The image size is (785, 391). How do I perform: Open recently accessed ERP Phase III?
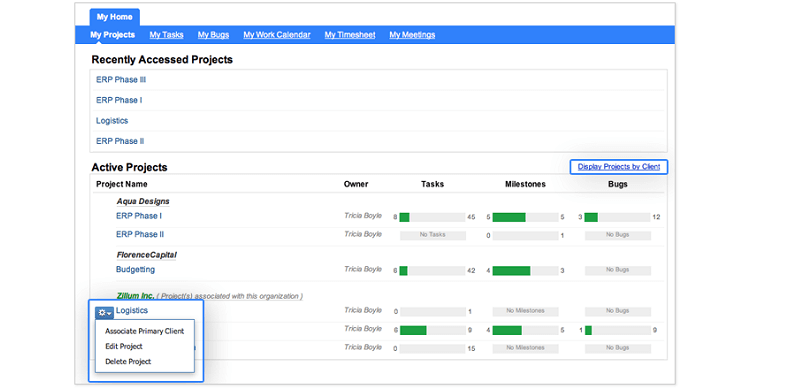pos(121,80)
